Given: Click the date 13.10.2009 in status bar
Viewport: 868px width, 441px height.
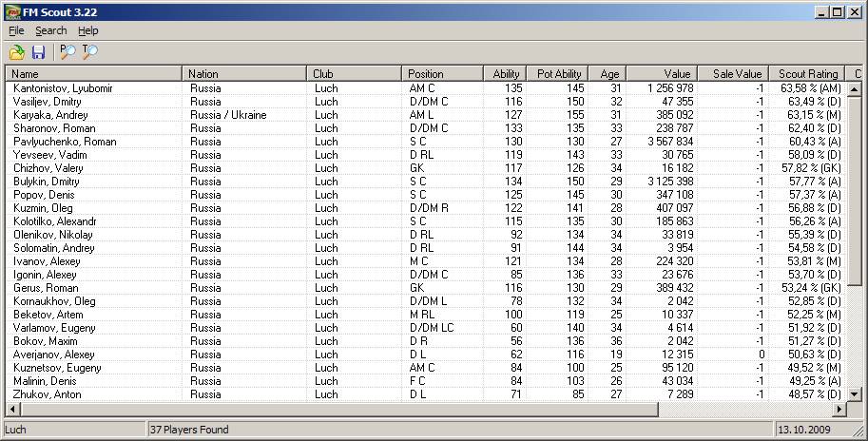Looking at the screenshot, I should [803, 430].
